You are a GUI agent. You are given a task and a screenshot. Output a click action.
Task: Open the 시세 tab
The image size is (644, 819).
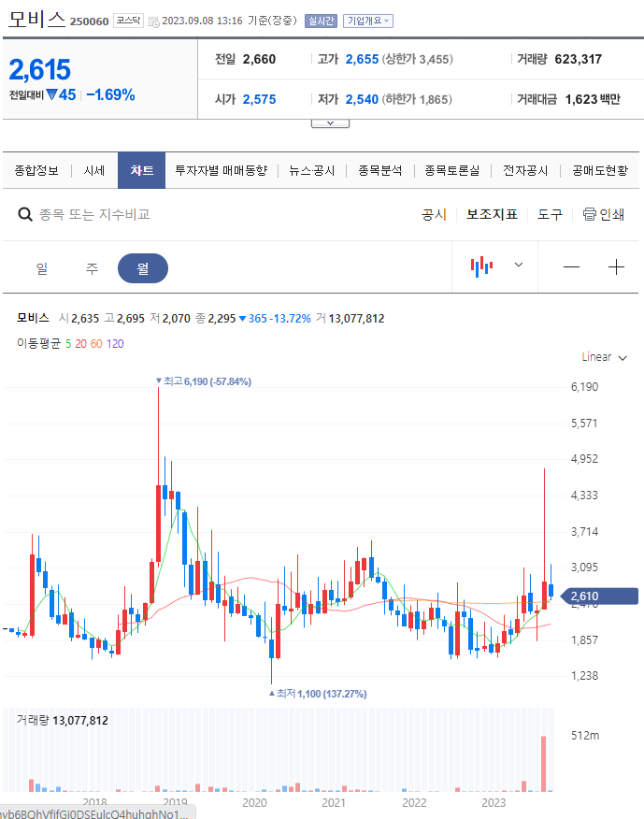(94, 170)
